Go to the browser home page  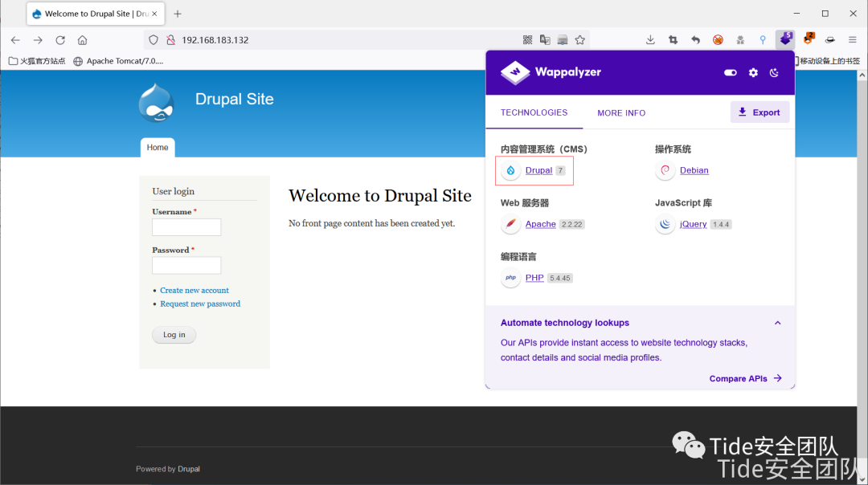83,40
